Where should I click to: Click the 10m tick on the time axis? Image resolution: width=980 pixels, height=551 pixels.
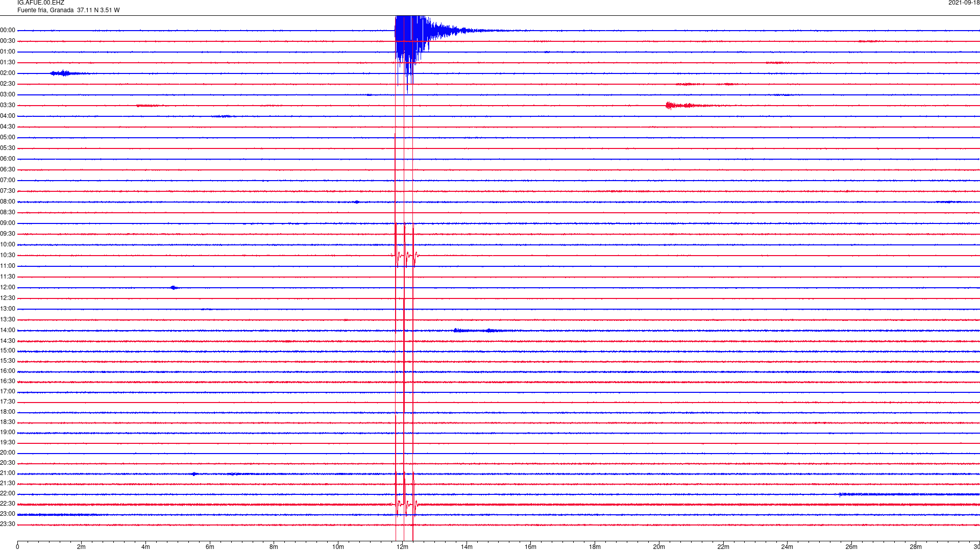338,547
